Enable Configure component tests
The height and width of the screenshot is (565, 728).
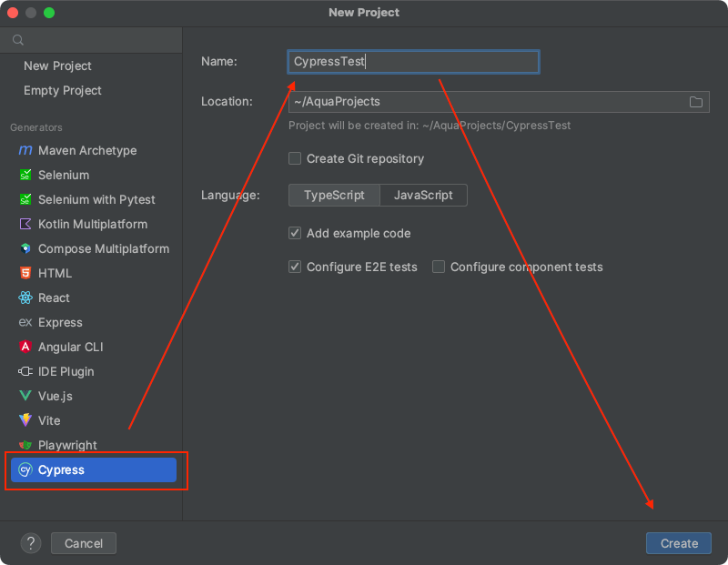[x=439, y=267]
